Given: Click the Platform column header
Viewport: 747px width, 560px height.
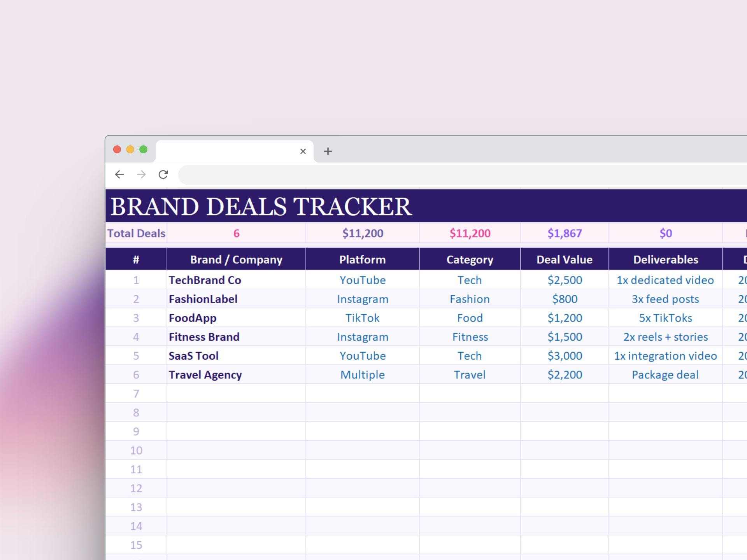Looking at the screenshot, I should (x=363, y=259).
